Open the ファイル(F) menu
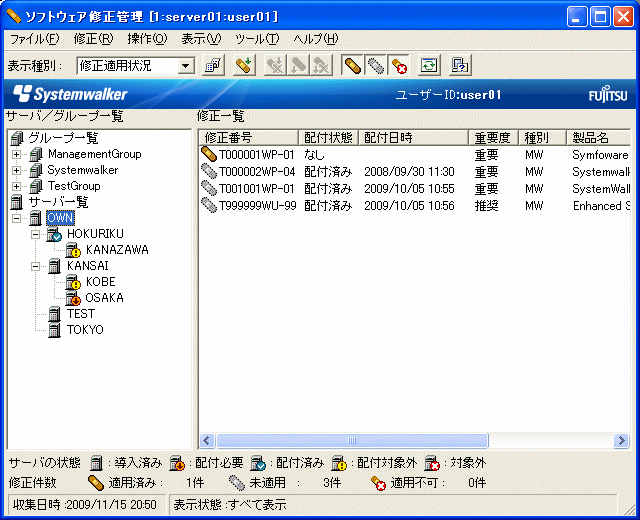Viewport: 640px width, 520px height. pos(33,39)
